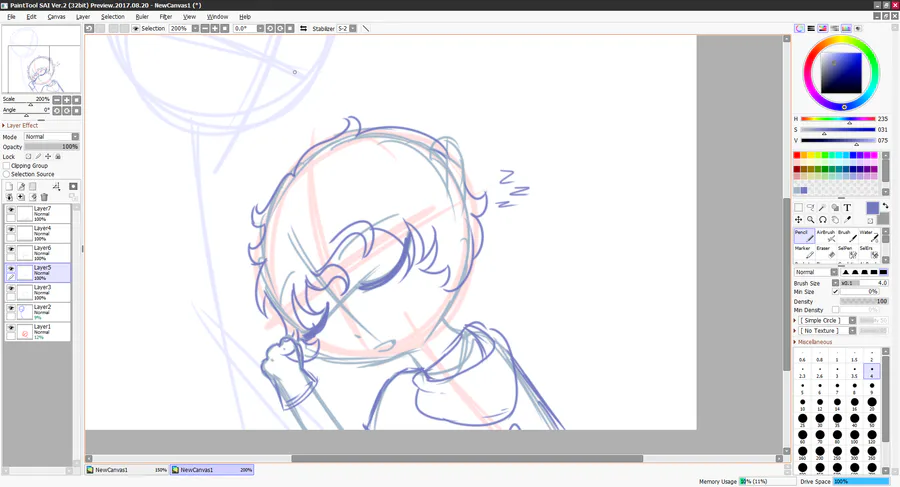The width and height of the screenshot is (900, 487).
Task: Open the Simple Circle brush shape dropdown
Action: (x=852, y=320)
